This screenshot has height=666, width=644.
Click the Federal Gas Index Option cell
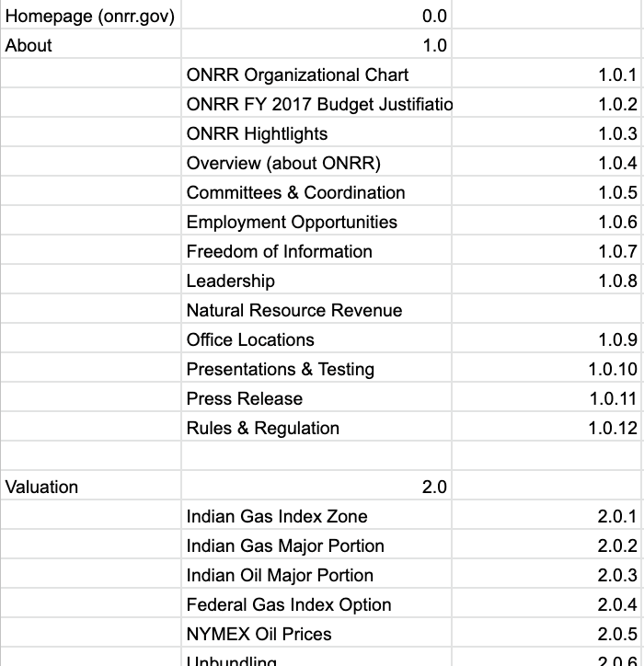[316, 604]
